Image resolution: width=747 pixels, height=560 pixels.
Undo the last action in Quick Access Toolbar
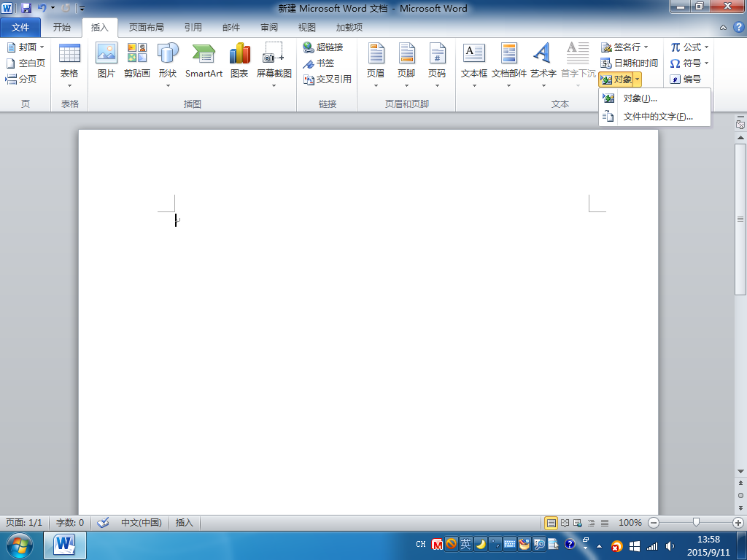[42, 8]
